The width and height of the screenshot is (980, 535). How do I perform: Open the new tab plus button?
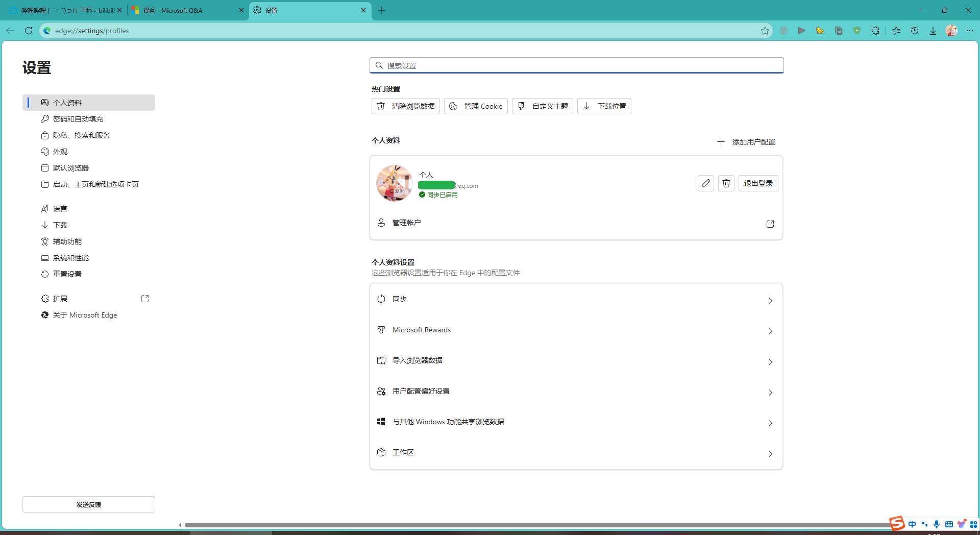pyautogui.click(x=382, y=10)
